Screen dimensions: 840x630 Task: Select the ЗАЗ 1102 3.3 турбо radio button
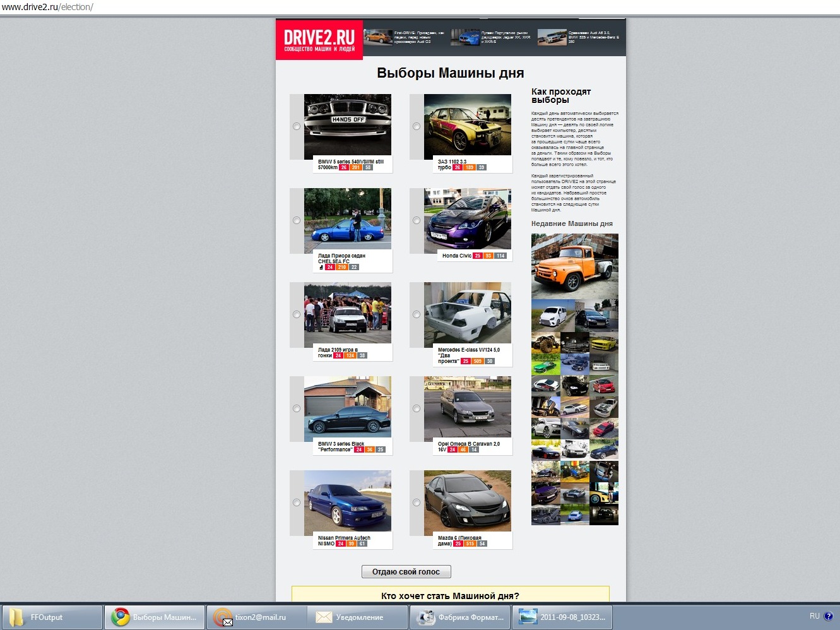click(x=417, y=126)
